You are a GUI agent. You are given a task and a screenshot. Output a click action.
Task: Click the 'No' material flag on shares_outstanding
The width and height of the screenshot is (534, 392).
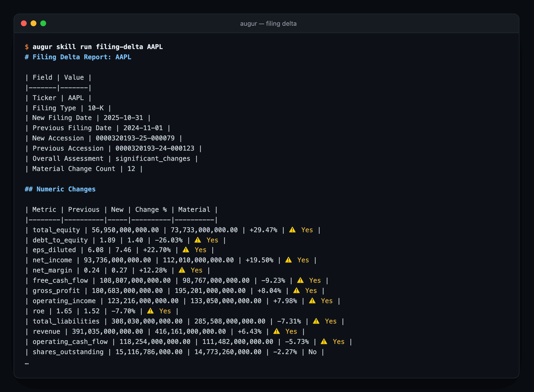coord(312,352)
